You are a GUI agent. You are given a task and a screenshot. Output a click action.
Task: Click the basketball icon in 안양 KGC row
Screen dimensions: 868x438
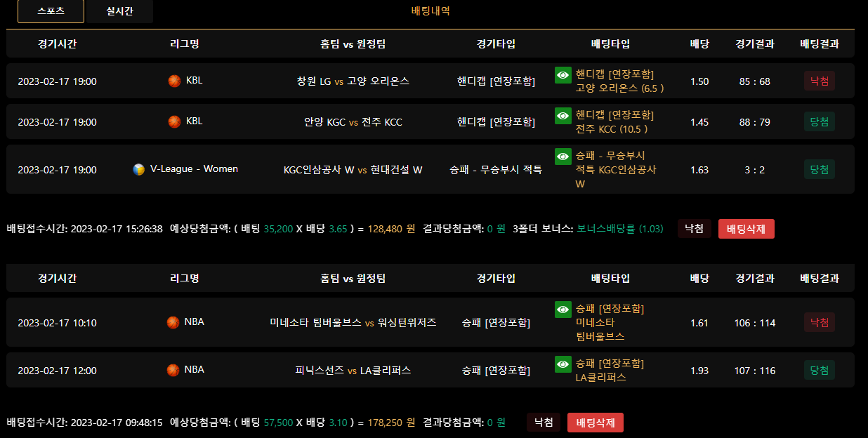click(x=174, y=121)
